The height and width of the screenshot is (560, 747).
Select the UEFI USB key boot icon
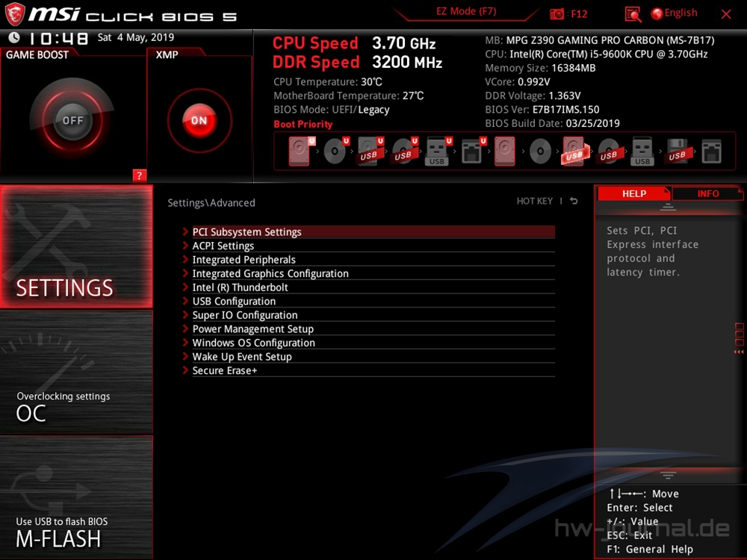point(438,151)
